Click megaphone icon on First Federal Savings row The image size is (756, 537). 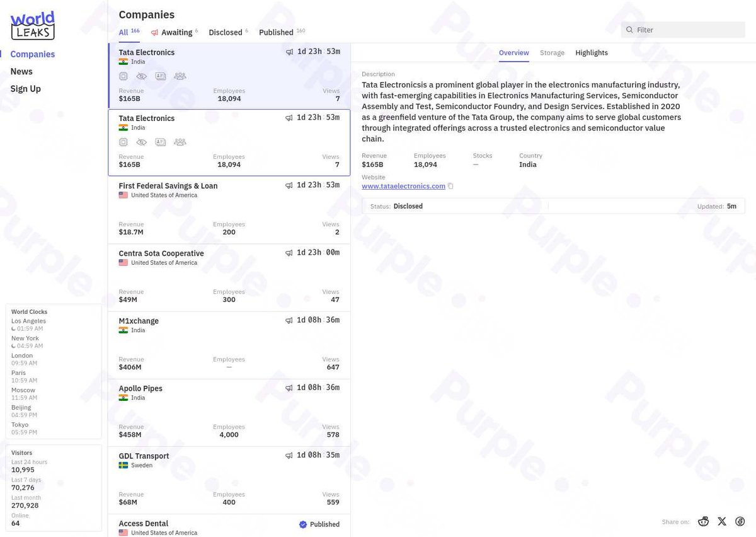click(289, 185)
